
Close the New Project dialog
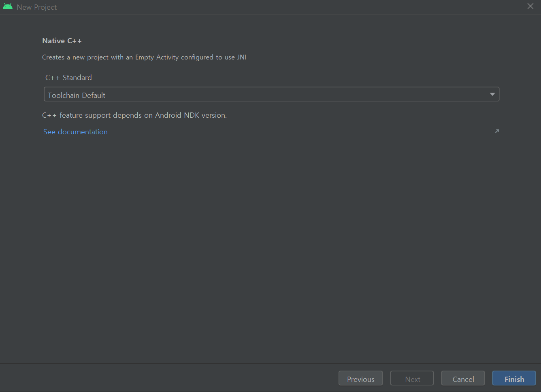[530, 6]
